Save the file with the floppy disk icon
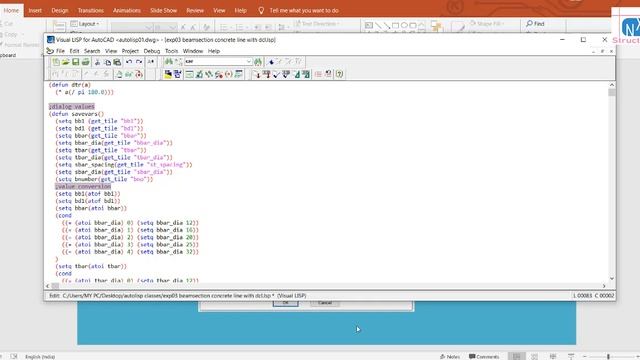Image resolution: width=640 pixels, height=360 pixels. pyautogui.click(x=76, y=62)
